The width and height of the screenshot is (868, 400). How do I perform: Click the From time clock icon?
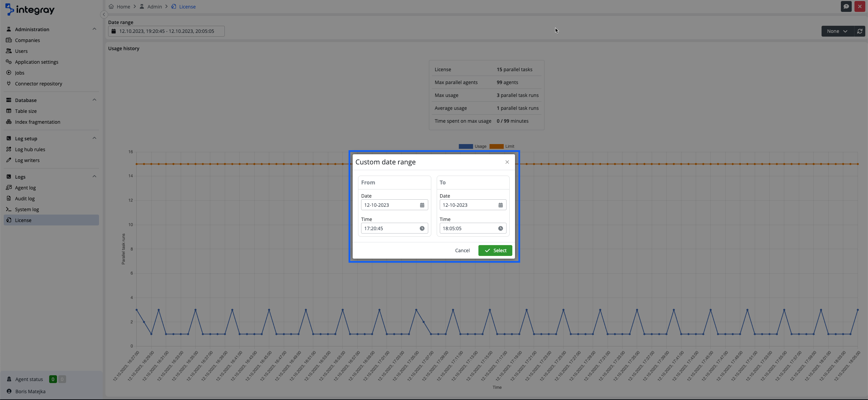422,228
